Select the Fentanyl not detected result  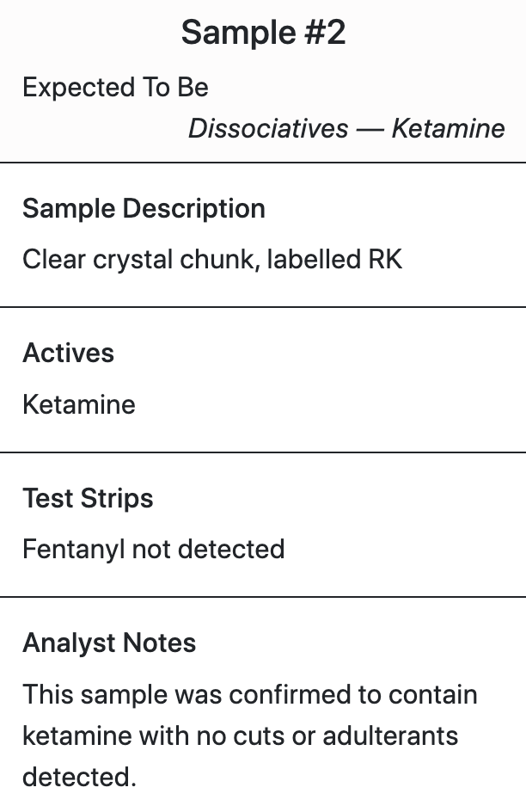click(154, 549)
